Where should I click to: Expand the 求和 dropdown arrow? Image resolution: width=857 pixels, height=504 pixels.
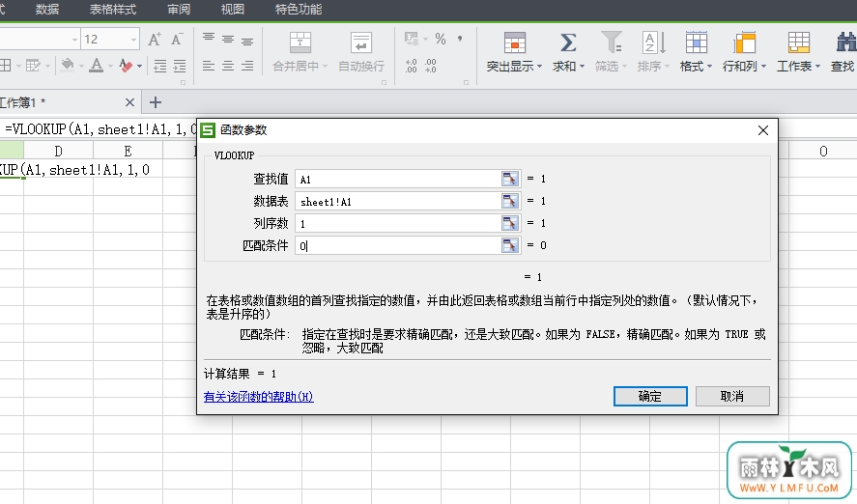pyautogui.click(x=582, y=67)
